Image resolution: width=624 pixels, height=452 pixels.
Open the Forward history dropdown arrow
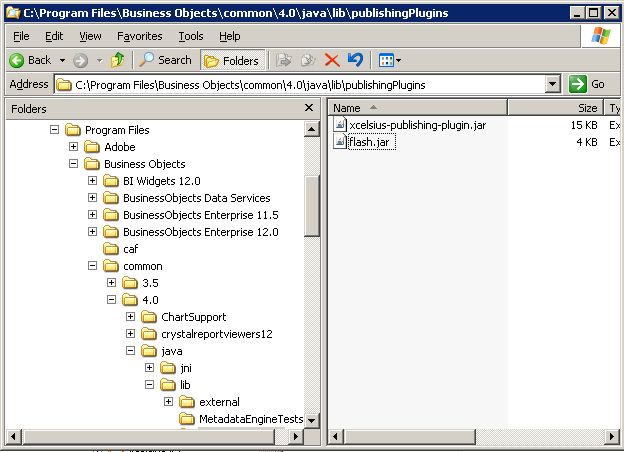[99, 60]
